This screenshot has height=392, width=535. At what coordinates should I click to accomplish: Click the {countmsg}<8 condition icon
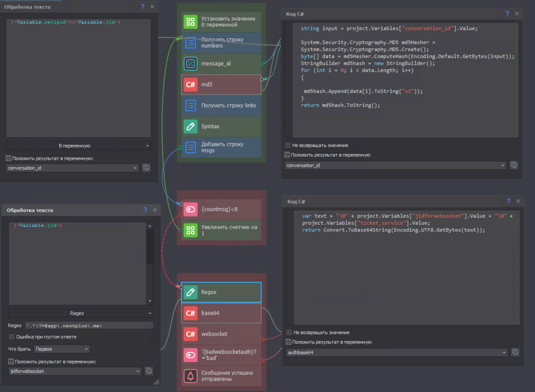[190, 209]
